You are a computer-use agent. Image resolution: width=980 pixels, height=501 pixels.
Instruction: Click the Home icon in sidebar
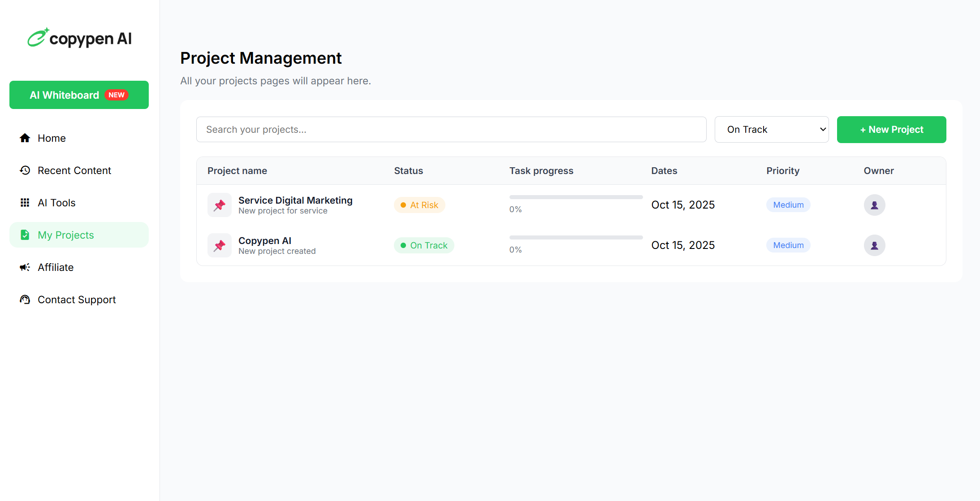(25, 138)
